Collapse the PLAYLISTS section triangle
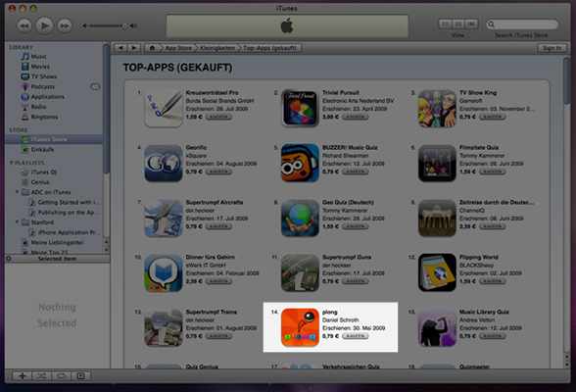 click(x=12, y=163)
